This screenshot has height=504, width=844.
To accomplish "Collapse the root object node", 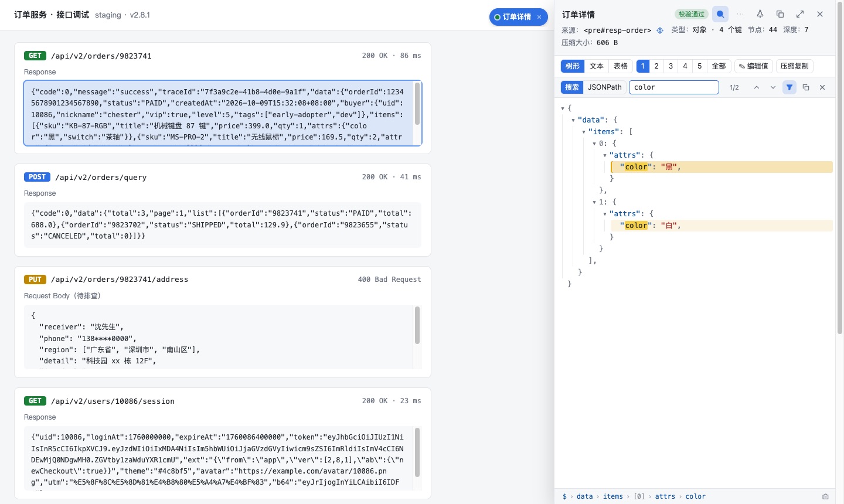I will pos(563,108).
